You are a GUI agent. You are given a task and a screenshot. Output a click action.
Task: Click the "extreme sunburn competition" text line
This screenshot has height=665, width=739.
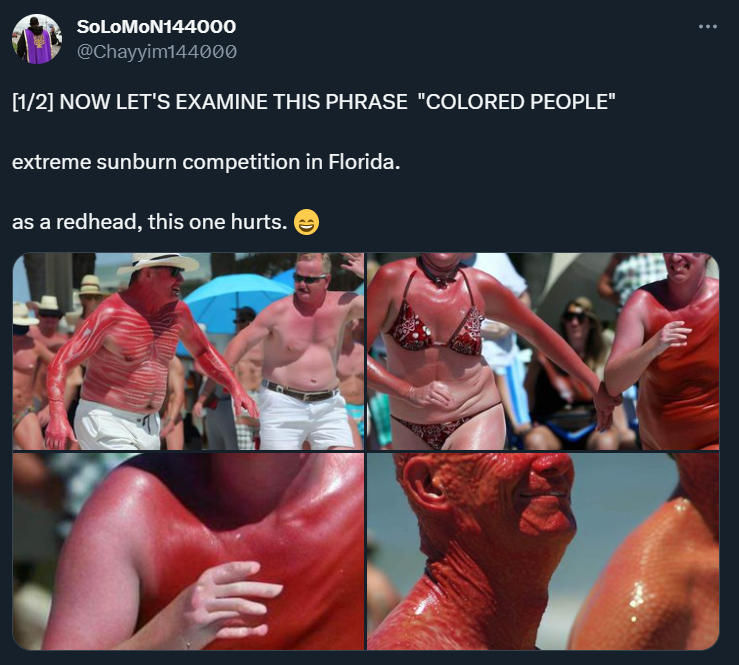coord(156,162)
